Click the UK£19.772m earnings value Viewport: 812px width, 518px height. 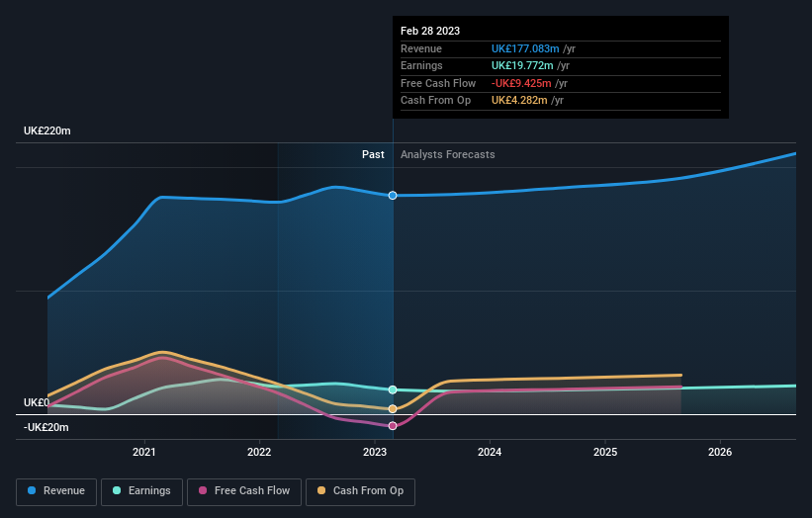(522, 65)
